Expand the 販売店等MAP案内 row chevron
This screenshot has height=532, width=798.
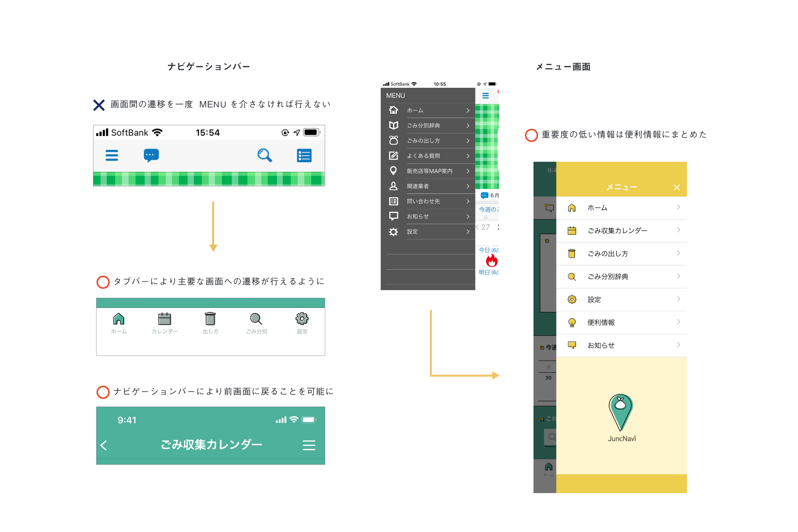468,171
